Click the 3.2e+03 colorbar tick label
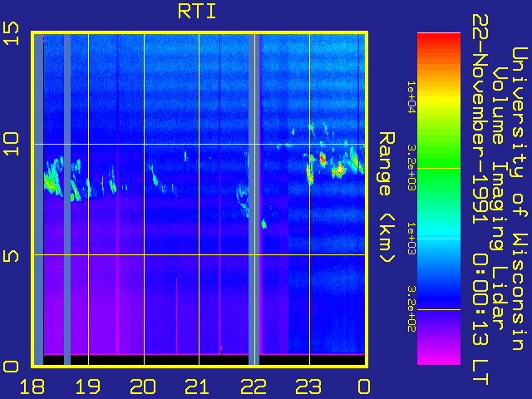Screen dimensions: 532x399 pyautogui.click(x=411, y=168)
